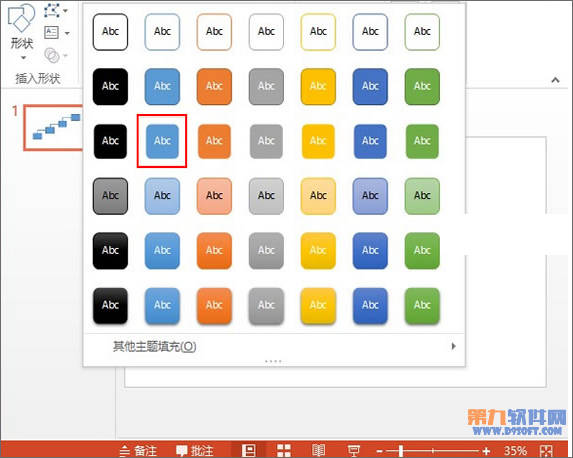Viewport: 573px width, 458px height.
Task: Pick the white style with gray outline
Action: [x=266, y=32]
